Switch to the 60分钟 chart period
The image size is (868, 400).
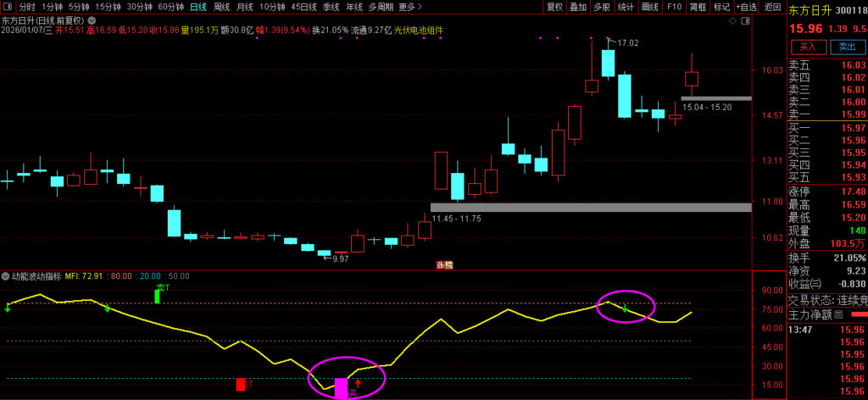pyautogui.click(x=170, y=7)
